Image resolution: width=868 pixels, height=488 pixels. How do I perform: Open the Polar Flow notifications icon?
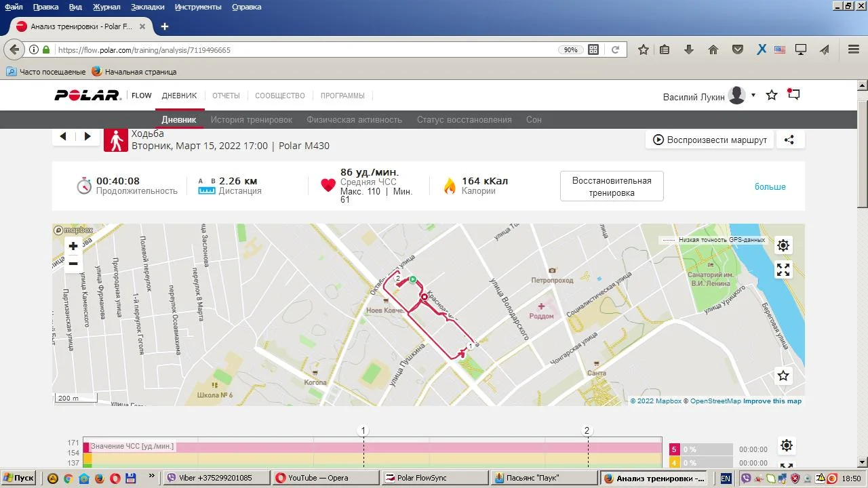[x=793, y=95]
